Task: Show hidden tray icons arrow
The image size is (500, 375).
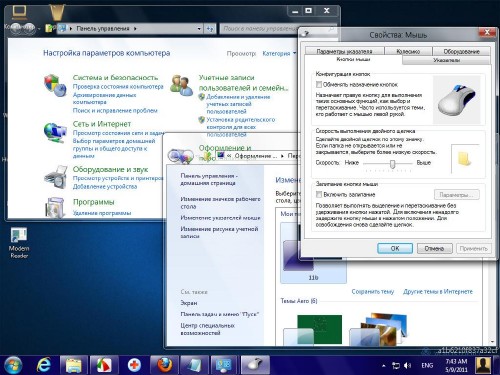Action: 384,365
